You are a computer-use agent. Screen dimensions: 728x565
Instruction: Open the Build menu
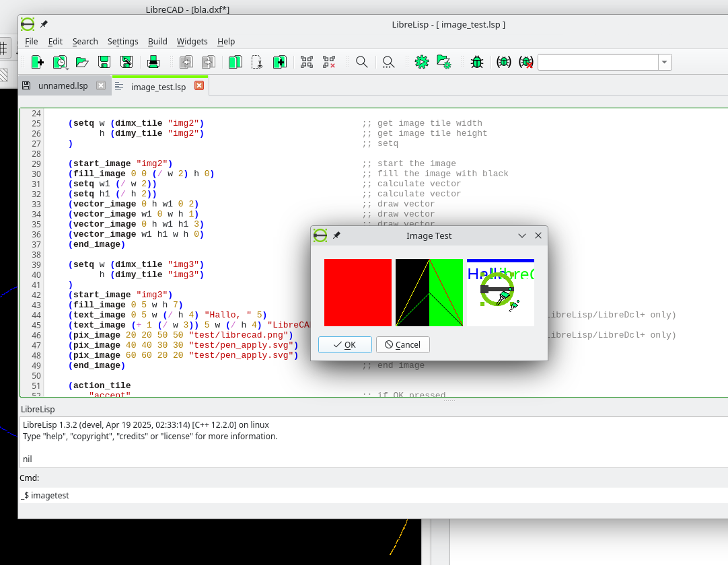click(x=157, y=42)
